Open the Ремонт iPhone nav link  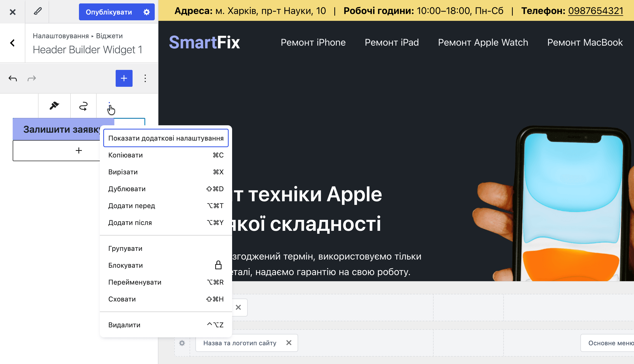313,42
